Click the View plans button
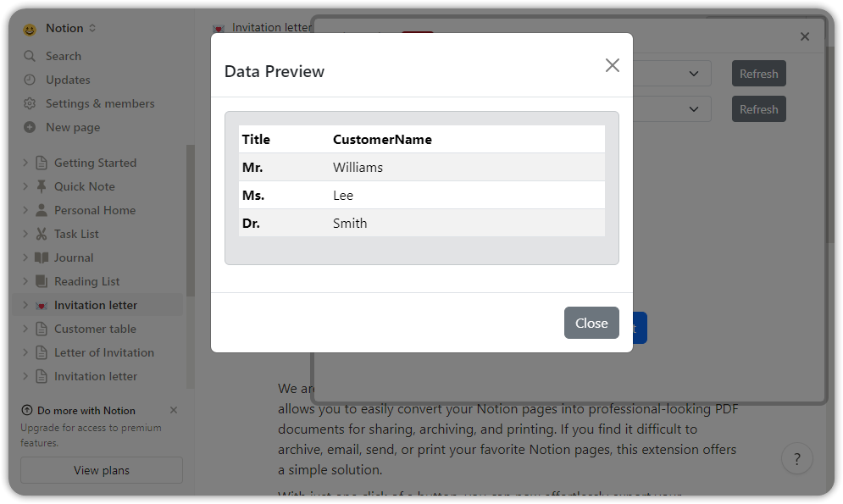843x504 pixels. pos(101,470)
